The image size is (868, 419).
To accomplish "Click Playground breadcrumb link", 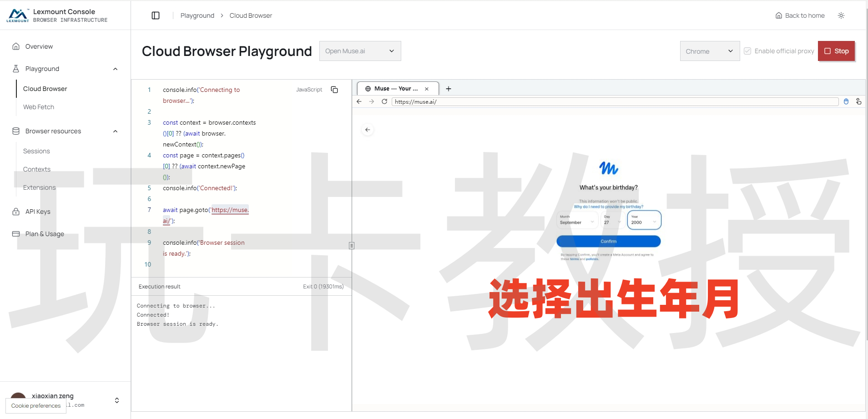I will click(x=197, y=15).
